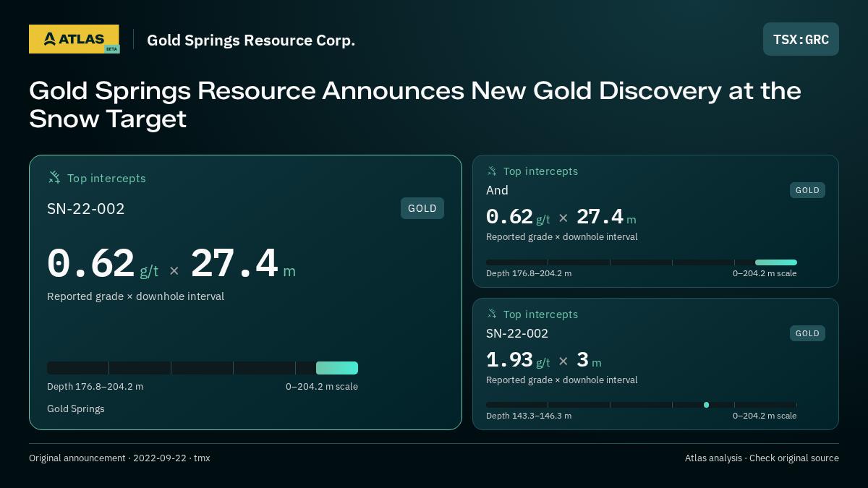Click the depth bar highlight in the 'And' card
The width and height of the screenshot is (868, 488).
pos(776,262)
